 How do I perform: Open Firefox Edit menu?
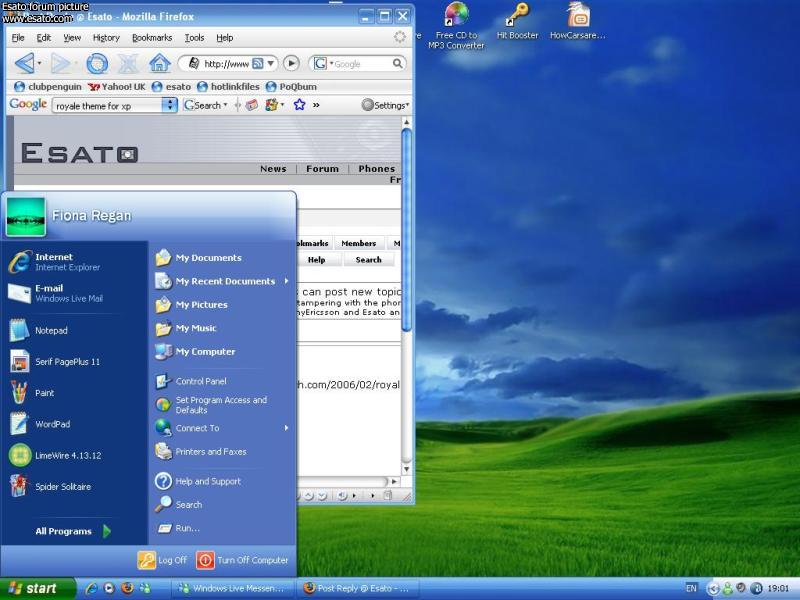tap(43, 37)
